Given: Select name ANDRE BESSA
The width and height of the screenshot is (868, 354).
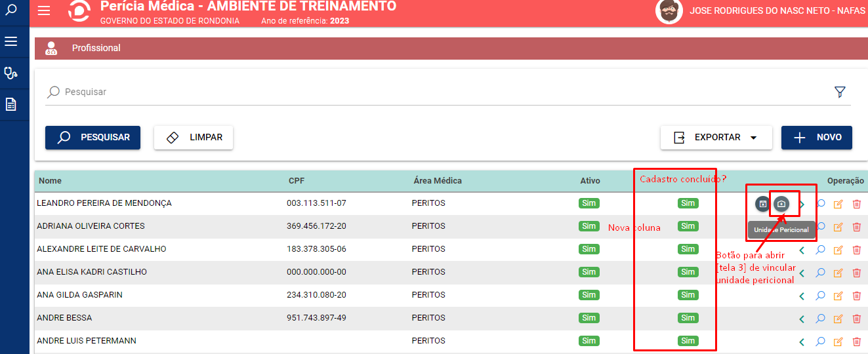Looking at the screenshot, I should click(64, 318).
